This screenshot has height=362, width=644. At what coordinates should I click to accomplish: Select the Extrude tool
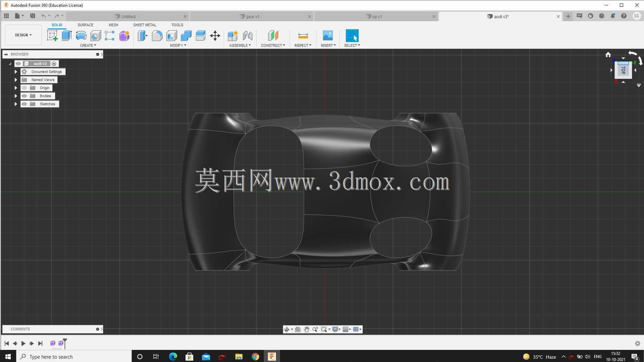(67, 36)
